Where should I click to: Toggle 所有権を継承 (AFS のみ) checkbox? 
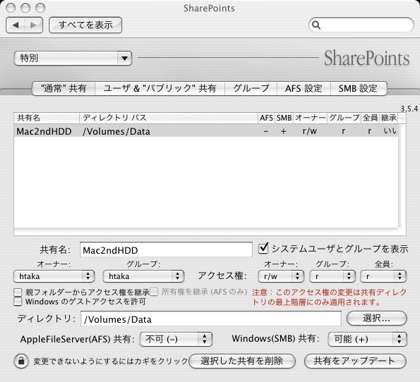(x=154, y=292)
